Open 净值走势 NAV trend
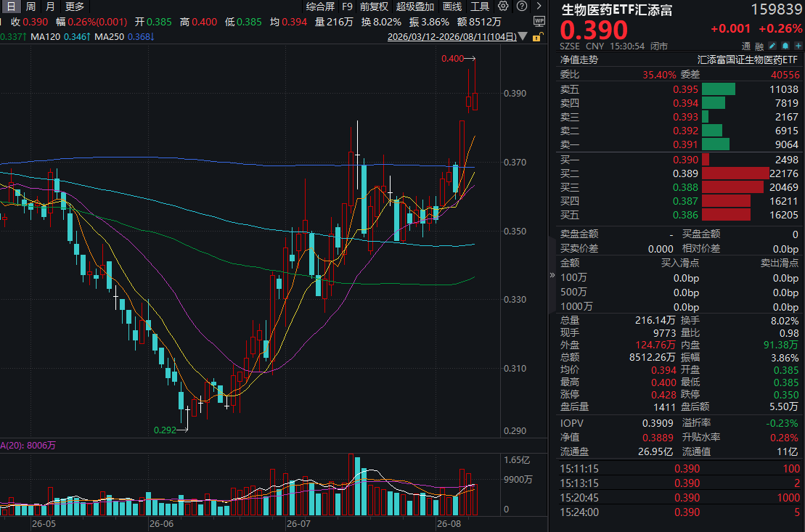805x532 pixels. [x=579, y=60]
